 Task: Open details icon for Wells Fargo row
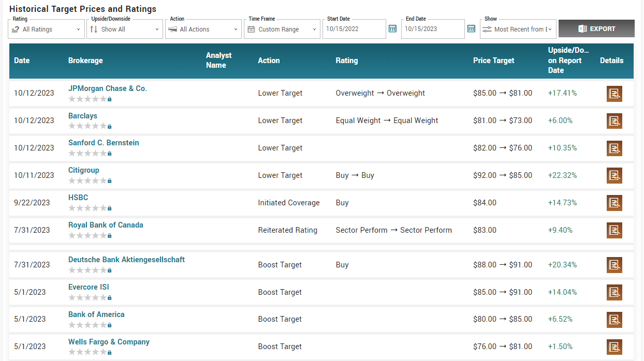click(614, 347)
